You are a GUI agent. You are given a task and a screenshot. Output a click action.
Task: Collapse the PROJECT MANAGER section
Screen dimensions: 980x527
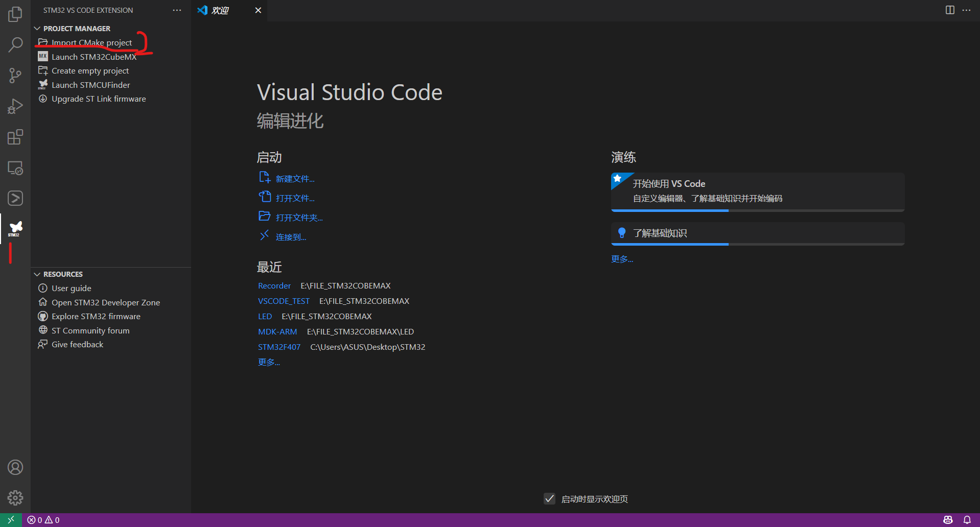(37, 28)
